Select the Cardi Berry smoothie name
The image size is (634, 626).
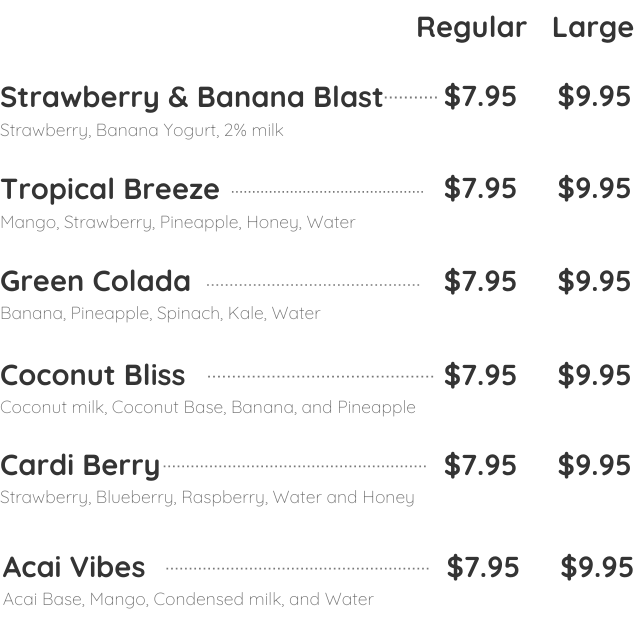[80, 465]
